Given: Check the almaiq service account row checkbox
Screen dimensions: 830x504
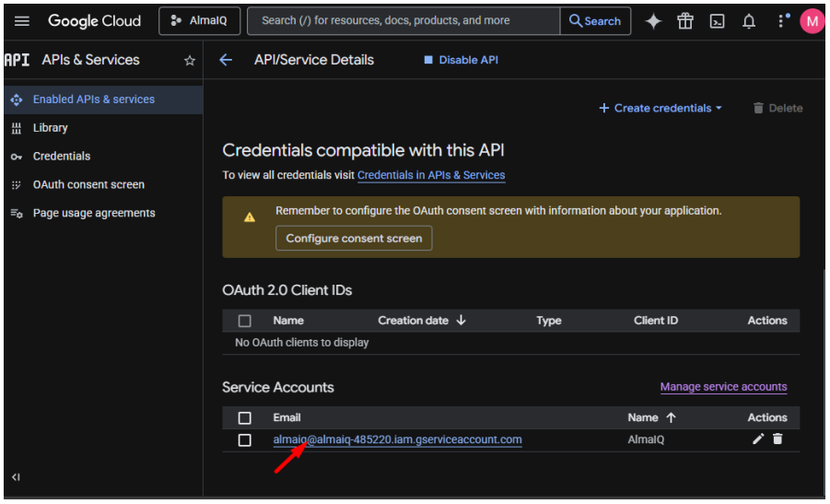Looking at the screenshot, I should pyautogui.click(x=244, y=440).
